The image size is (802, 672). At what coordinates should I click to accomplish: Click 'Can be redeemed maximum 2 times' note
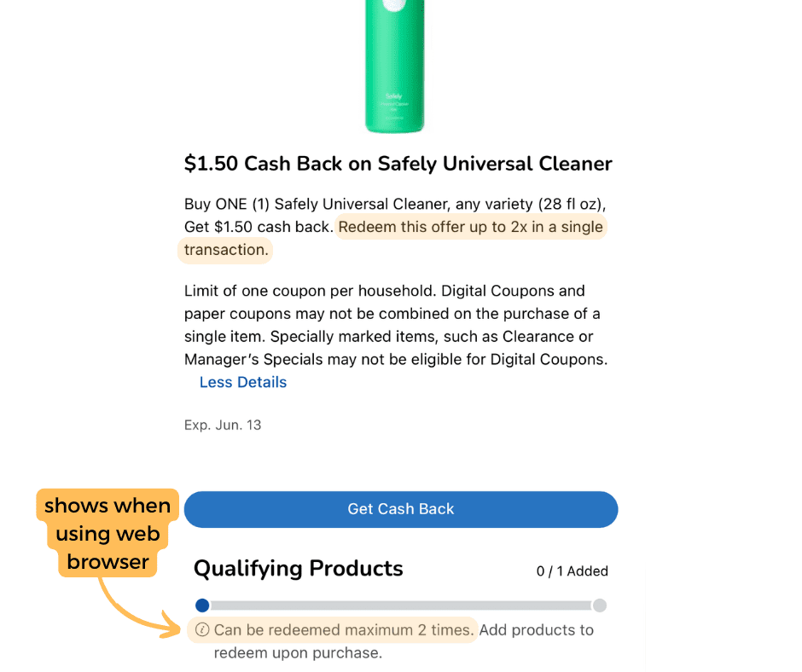(x=344, y=629)
